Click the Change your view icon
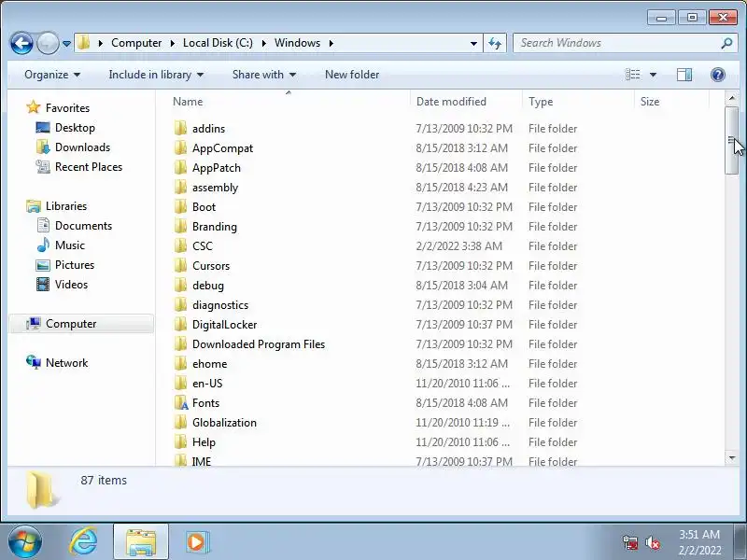 coord(633,75)
